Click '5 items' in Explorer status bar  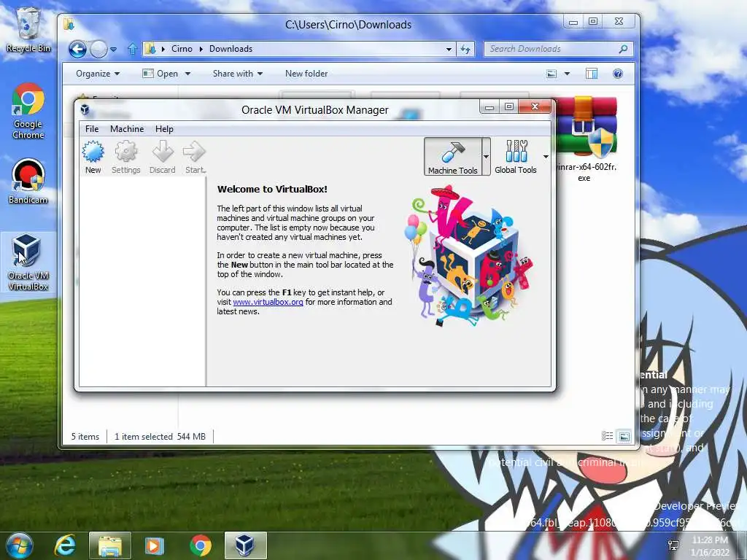coord(85,436)
